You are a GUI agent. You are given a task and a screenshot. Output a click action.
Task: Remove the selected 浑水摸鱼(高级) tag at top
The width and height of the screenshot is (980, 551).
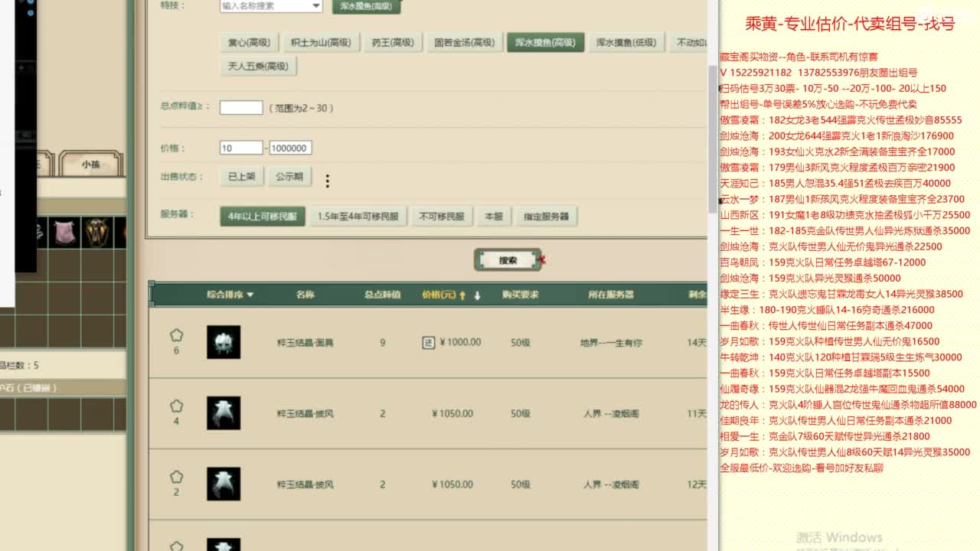[367, 6]
